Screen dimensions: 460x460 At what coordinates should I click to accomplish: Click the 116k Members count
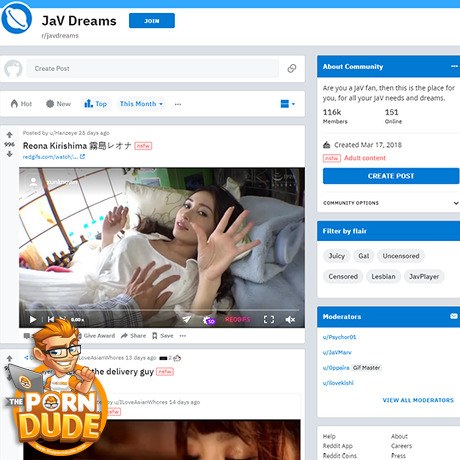coord(335,116)
